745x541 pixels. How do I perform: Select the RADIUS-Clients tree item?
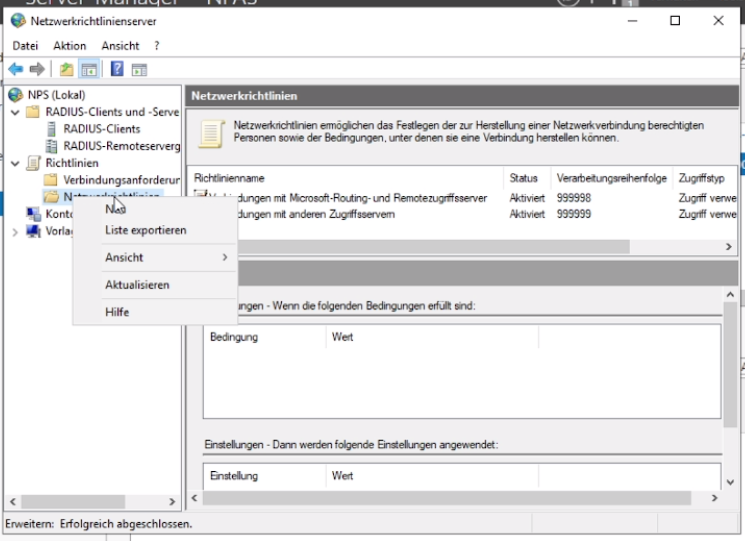click(102, 129)
